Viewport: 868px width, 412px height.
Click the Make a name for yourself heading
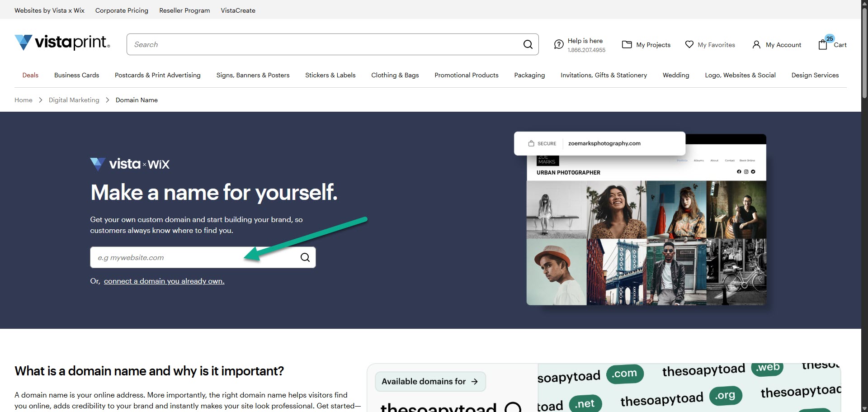[x=214, y=193]
